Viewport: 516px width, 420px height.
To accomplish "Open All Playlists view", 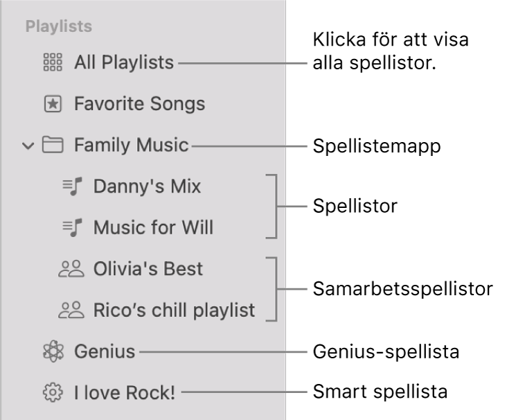I will [x=123, y=63].
